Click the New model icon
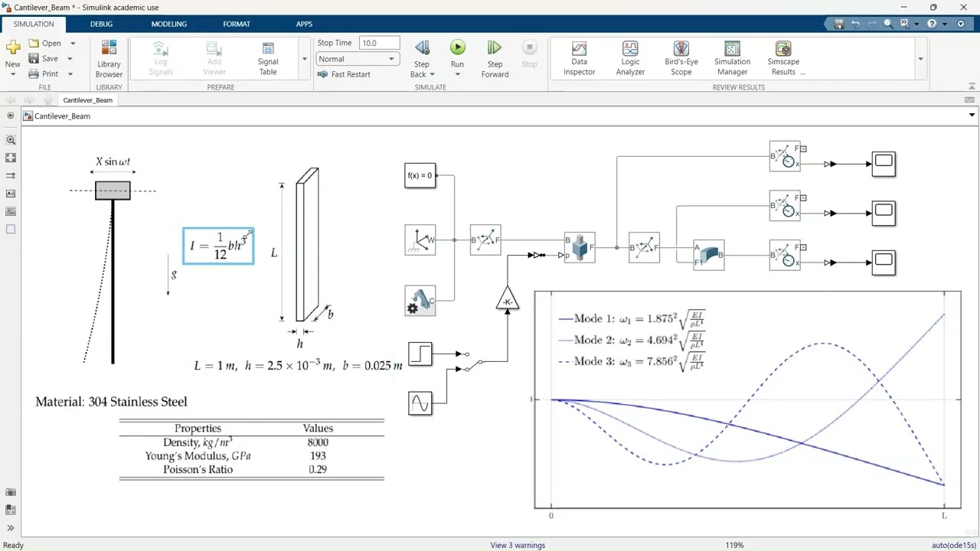Image resolution: width=980 pixels, height=551 pixels. point(12,49)
